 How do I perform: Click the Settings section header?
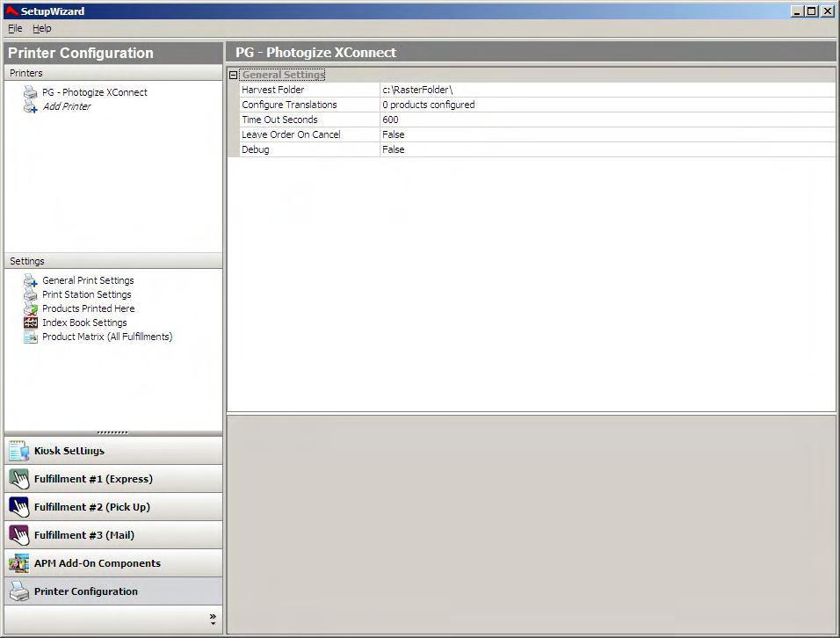113,261
